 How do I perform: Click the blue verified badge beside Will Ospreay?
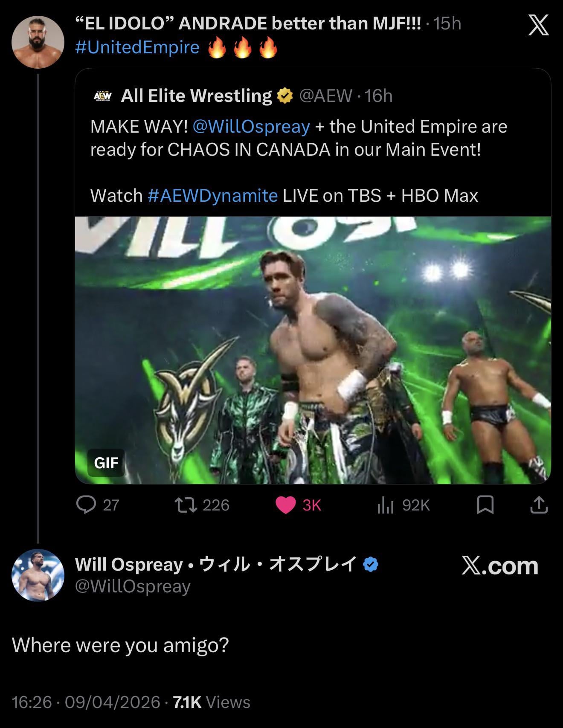tap(370, 564)
